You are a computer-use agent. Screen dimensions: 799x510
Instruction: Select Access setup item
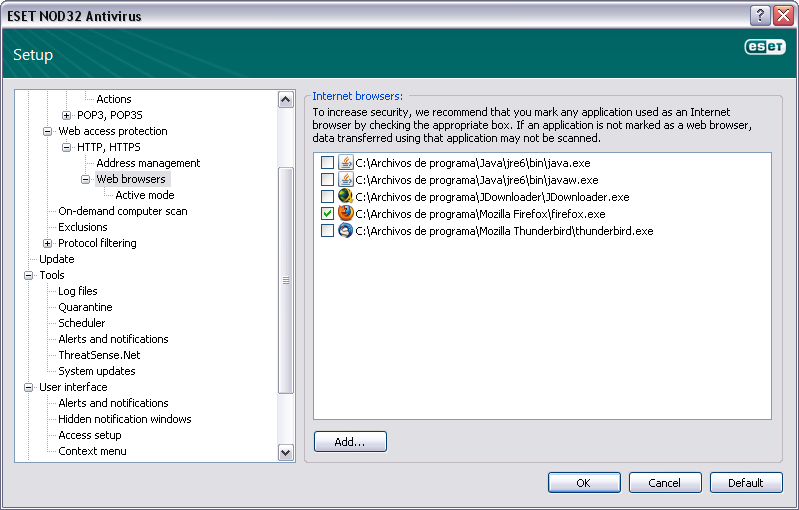(x=90, y=435)
